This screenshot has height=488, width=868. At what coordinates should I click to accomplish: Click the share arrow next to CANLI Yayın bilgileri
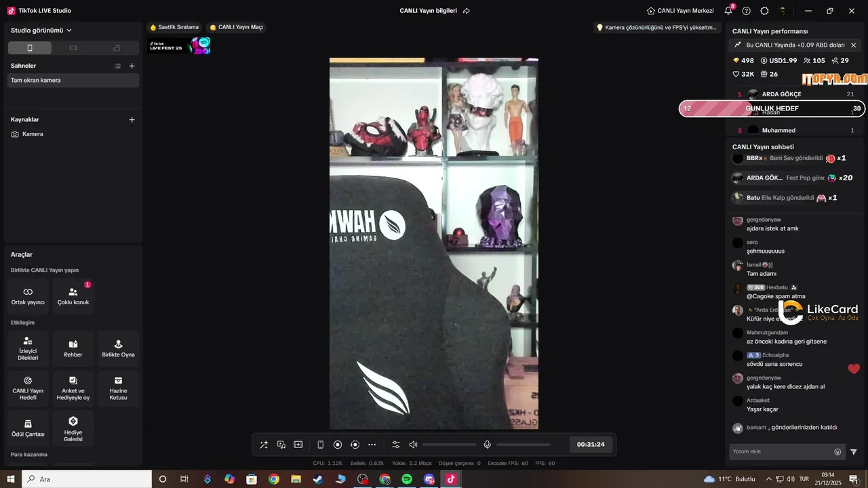[x=467, y=11]
